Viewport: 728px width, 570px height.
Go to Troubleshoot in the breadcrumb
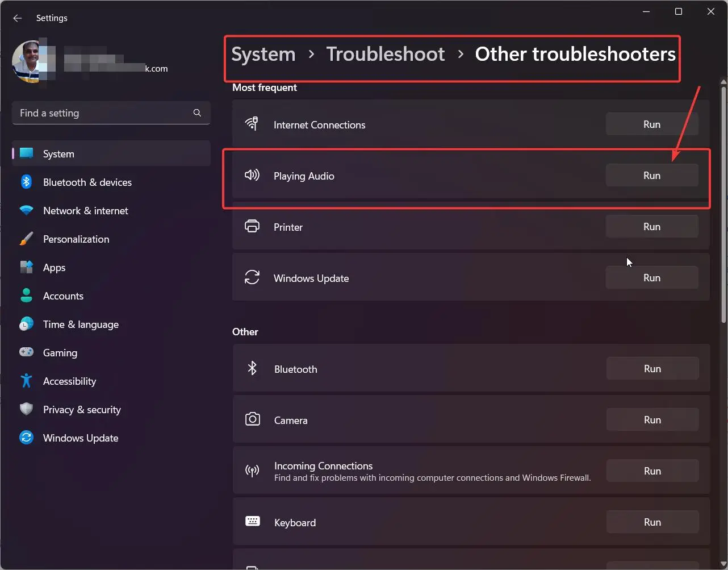(x=386, y=54)
